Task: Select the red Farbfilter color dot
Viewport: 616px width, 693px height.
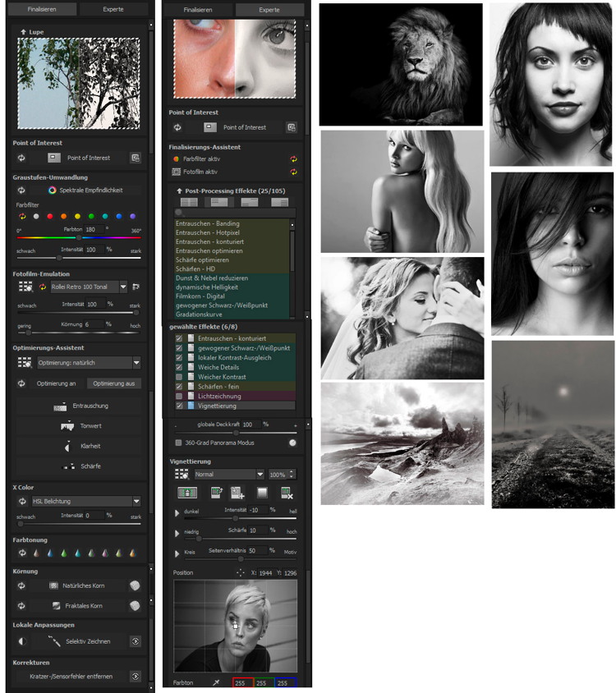Action: click(49, 217)
